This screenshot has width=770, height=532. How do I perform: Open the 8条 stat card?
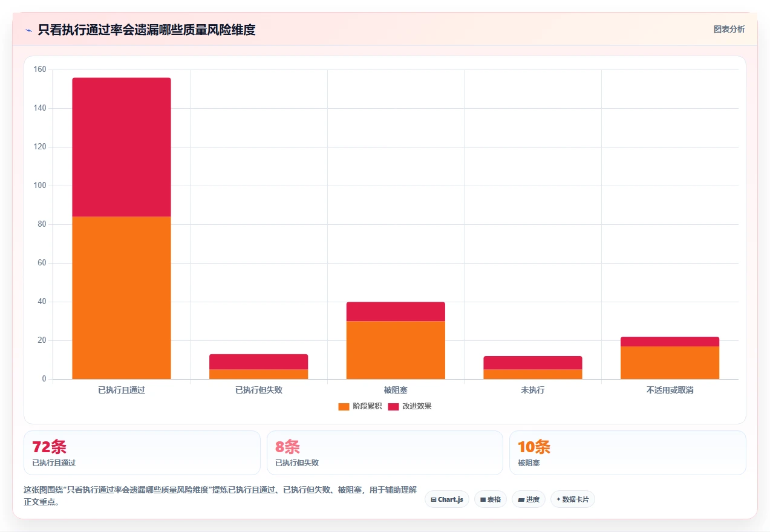pyautogui.click(x=385, y=453)
